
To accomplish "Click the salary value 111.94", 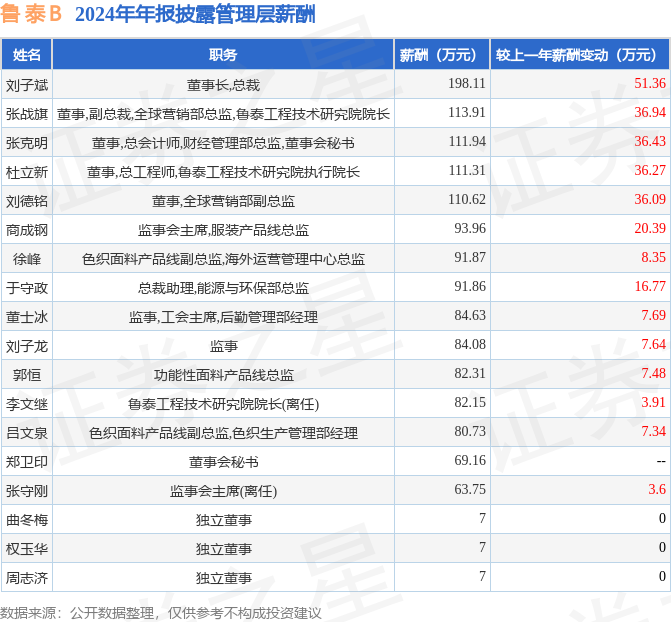I will pos(467,141).
